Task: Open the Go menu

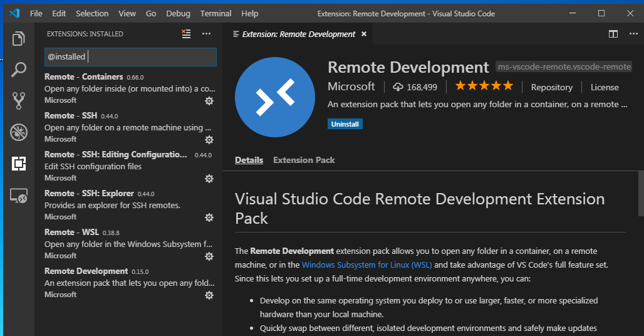Action: [x=151, y=14]
